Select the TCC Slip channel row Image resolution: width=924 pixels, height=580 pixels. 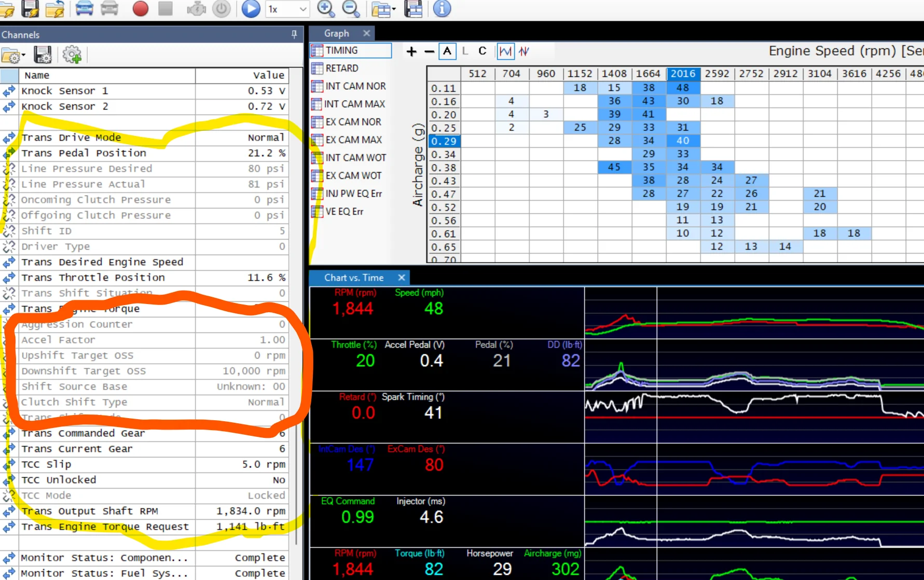144,464
